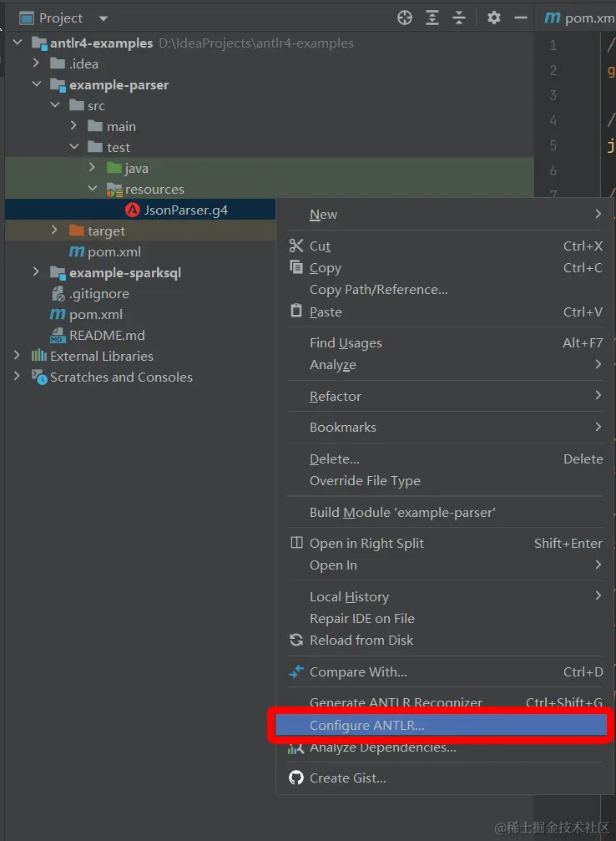This screenshot has height=841, width=616.
Task: Click the Scratches and Consoles icon
Action: 39,377
